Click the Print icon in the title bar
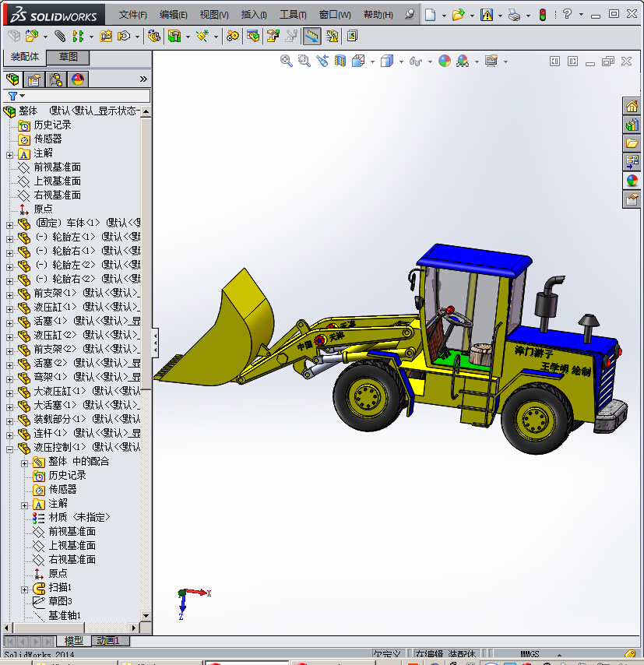644x665 pixels. coord(514,16)
